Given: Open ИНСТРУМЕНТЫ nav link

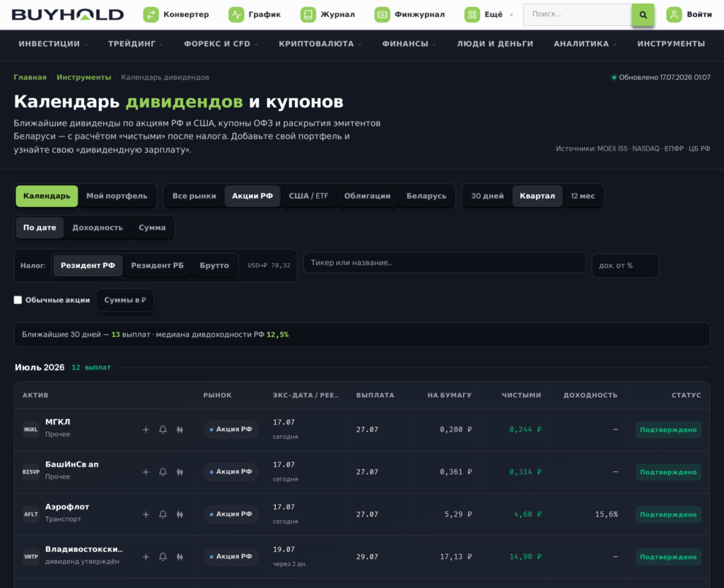Looking at the screenshot, I should tap(672, 44).
